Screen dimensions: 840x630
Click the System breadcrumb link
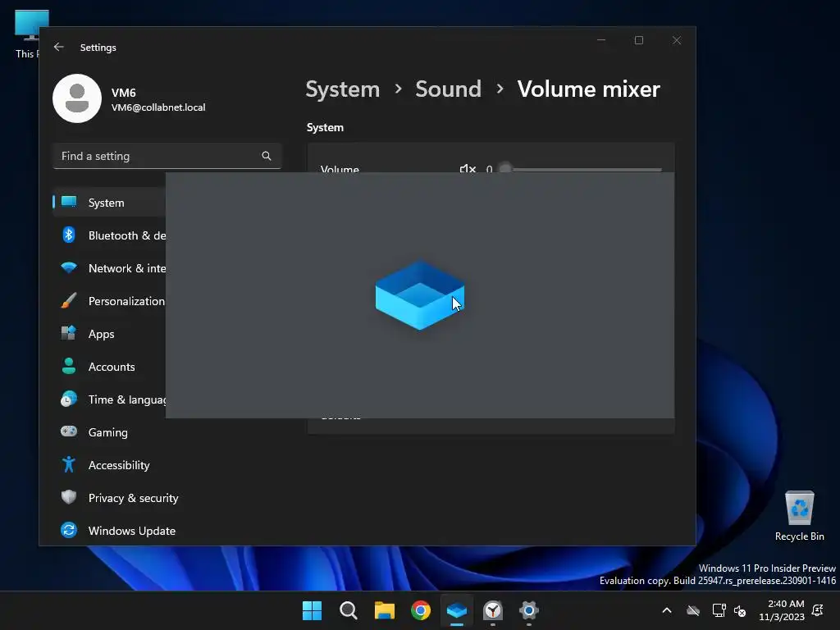pyautogui.click(x=342, y=89)
